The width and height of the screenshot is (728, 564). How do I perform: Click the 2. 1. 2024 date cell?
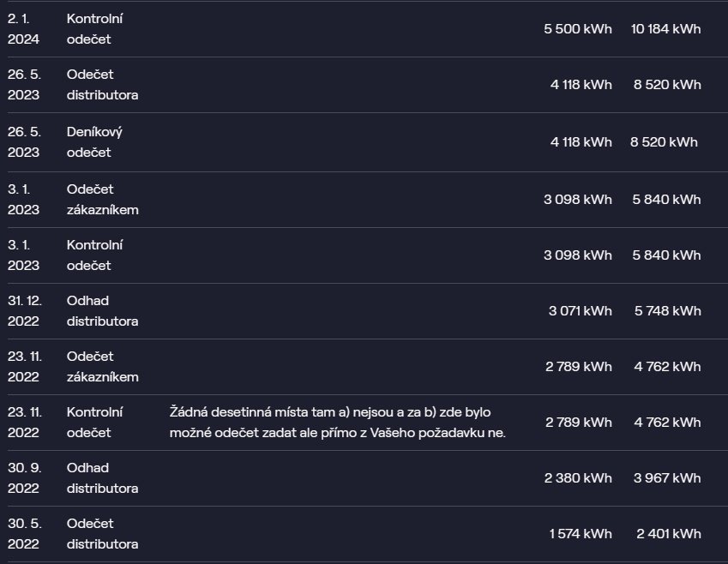(23, 29)
